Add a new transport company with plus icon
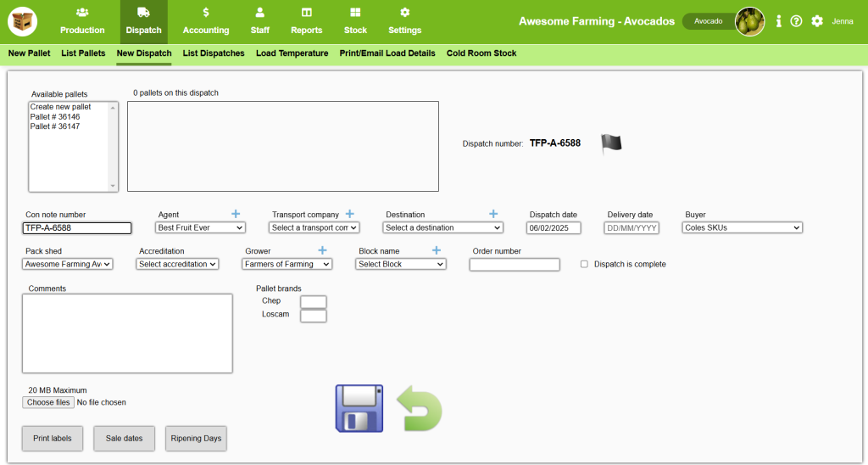 pos(350,214)
